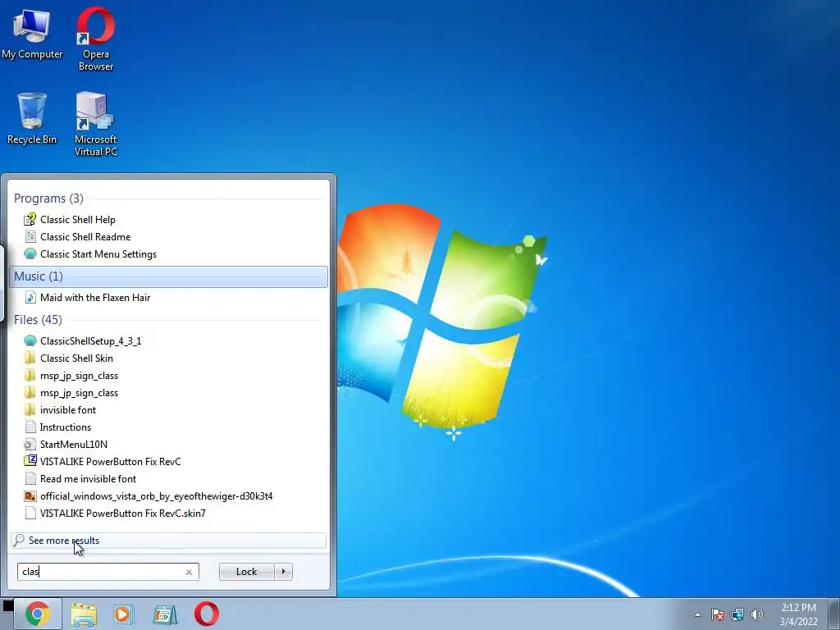
Task: Select the Recycle Bin desktop icon
Action: [x=32, y=118]
